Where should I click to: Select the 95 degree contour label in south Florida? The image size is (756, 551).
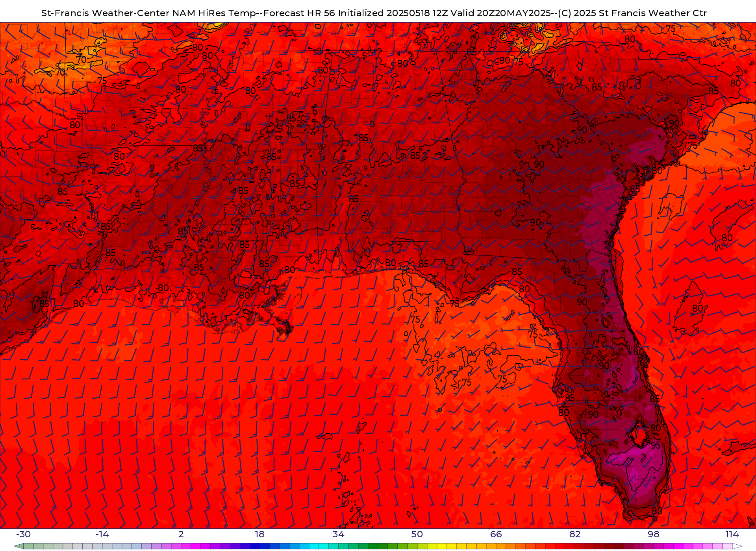click(x=656, y=445)
